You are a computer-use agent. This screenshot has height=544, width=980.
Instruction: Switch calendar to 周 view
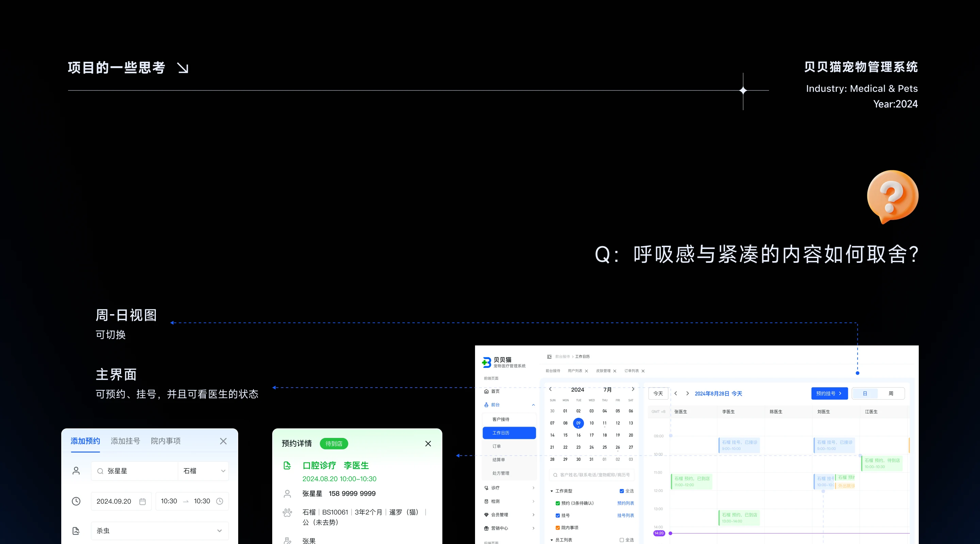[x=891, y=393]
